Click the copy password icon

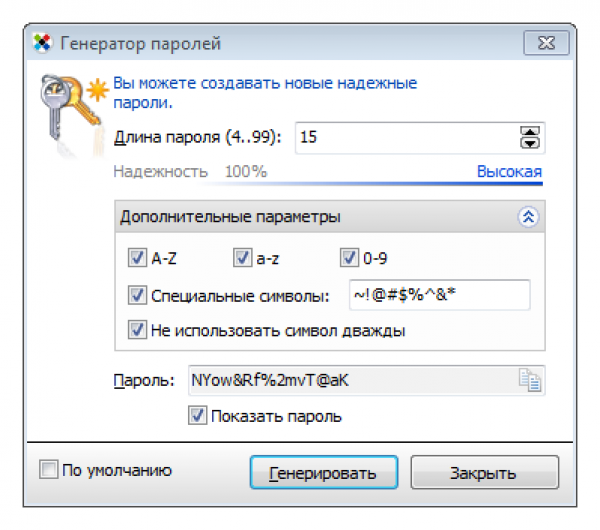[x=530, y=380]
